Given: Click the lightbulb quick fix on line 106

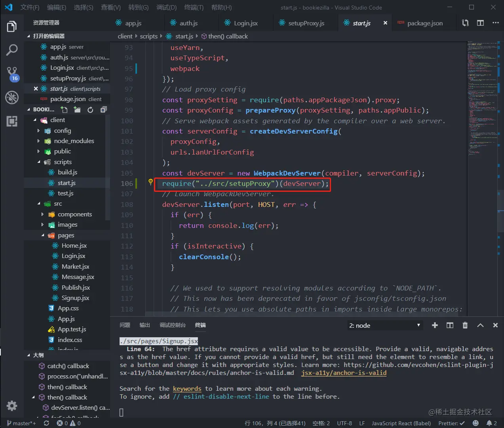Looking at the screenshot, I should click(x=150, y=182).
